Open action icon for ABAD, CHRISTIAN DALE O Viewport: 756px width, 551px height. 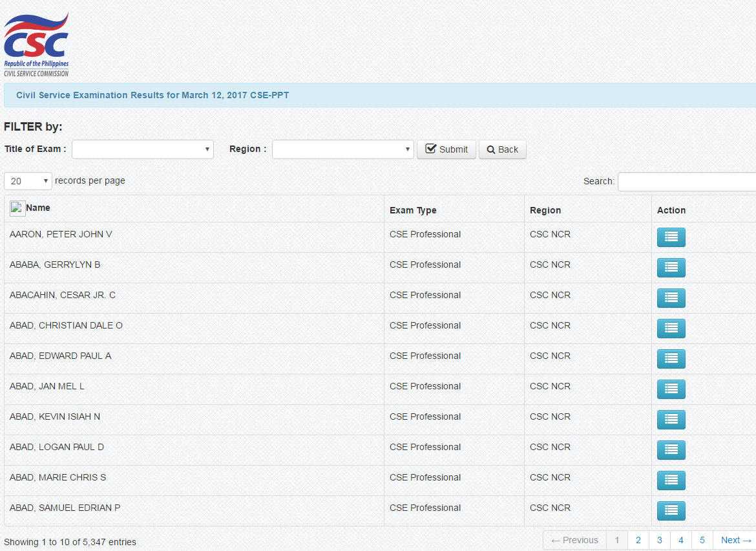(671, 329)
